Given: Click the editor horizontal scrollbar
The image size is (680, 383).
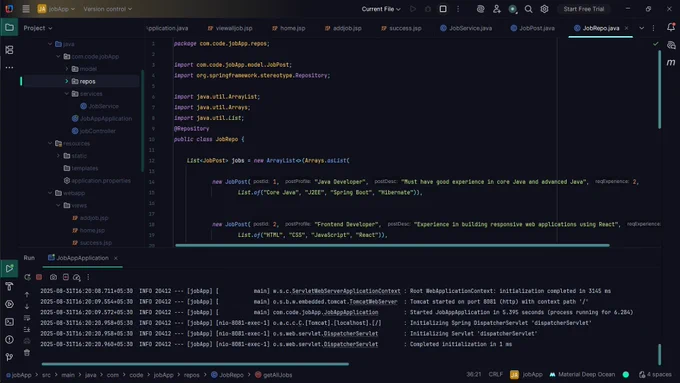Looking at the screenshot, I should click(x=392, y=246).
